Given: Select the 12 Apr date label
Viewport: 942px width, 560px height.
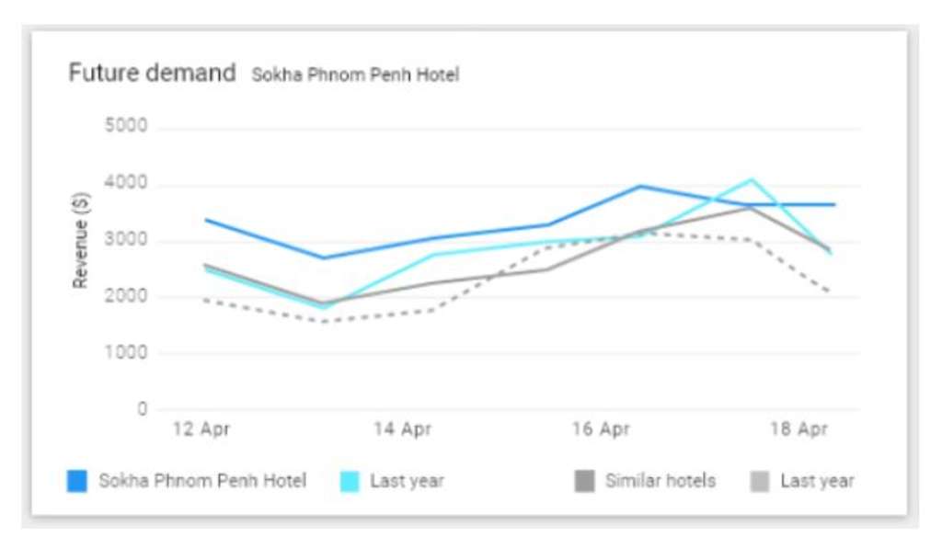Looking at the screenshot, I should 201,429.
